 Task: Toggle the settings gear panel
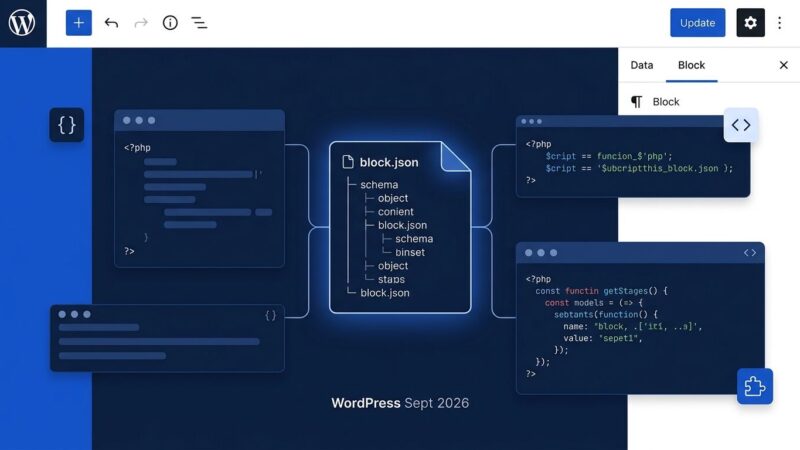[751, 23]
